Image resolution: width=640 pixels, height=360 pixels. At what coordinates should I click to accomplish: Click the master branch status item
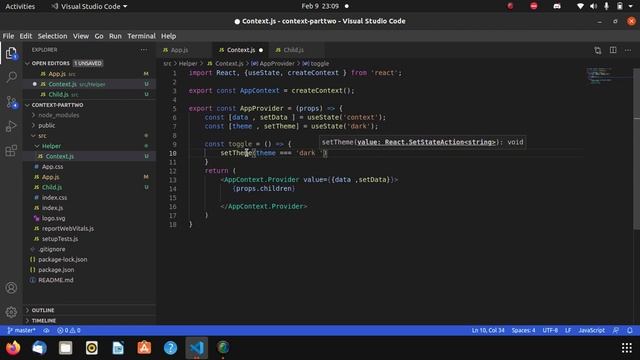[21, 330]
